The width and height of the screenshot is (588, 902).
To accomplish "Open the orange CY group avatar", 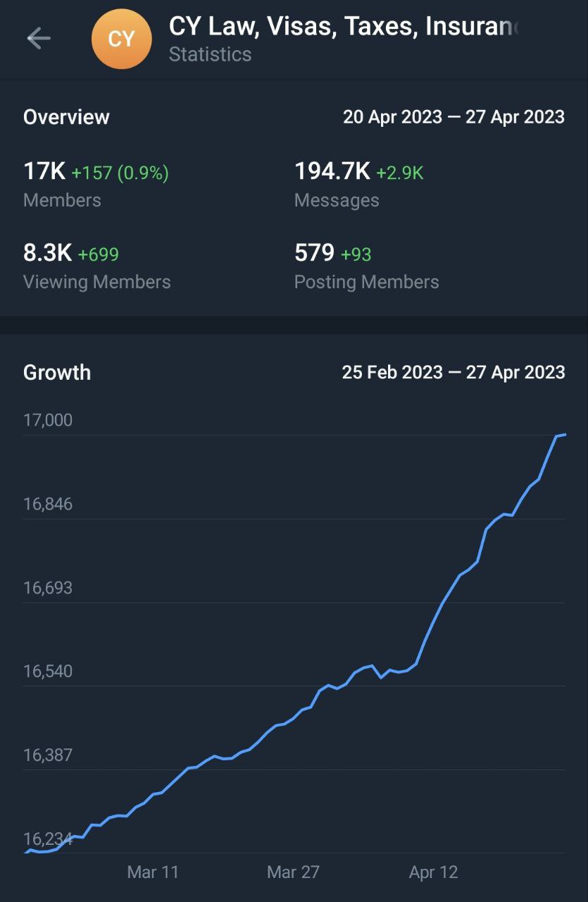I will point(122,39).
